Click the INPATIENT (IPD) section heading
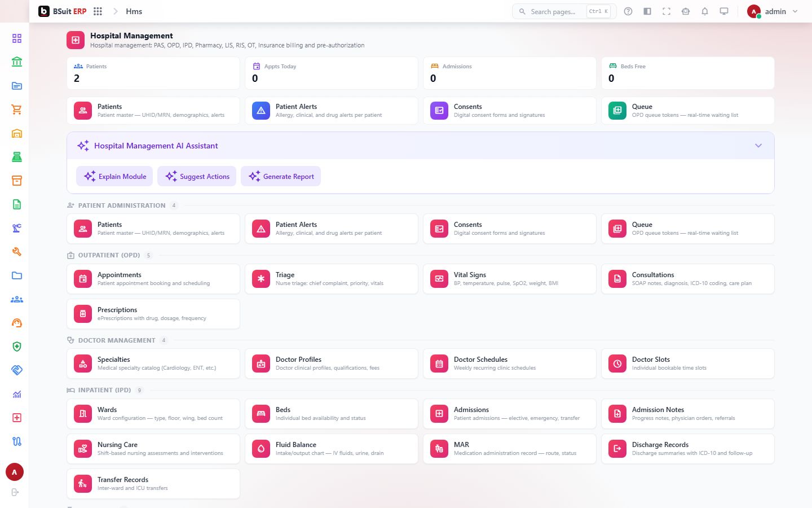The width and height of the screenshot is (812, 508). pyautogui.click(x=104, y=390)
